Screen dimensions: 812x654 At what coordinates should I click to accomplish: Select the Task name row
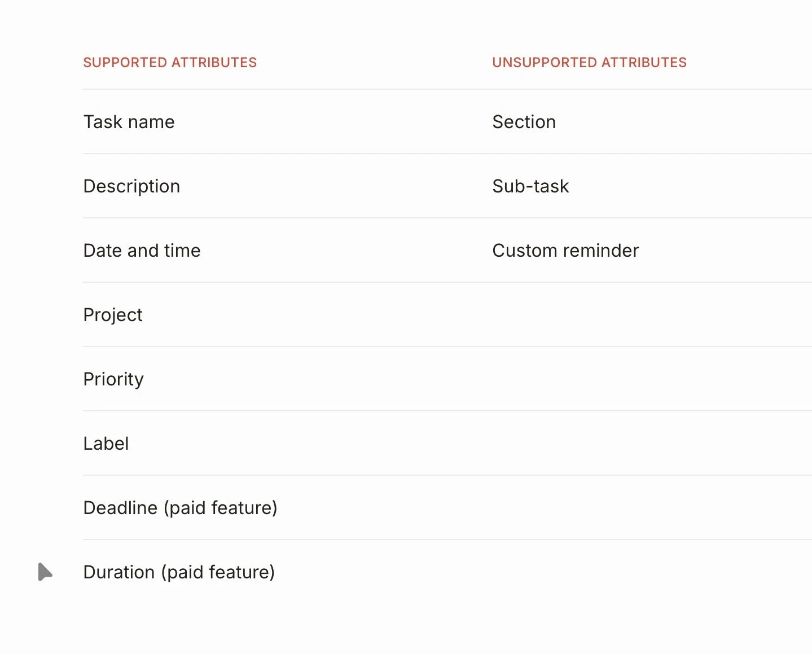(129, 122)
